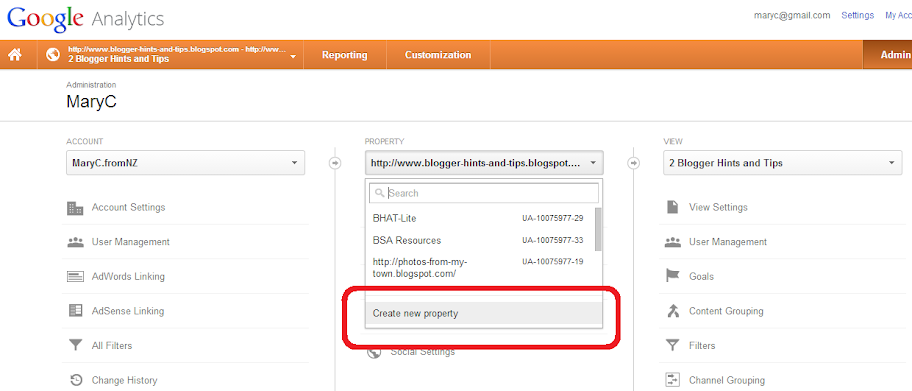Select BSA Resources property from the list
The width and height of the screenshot is (912, 391).
[407, 240]
